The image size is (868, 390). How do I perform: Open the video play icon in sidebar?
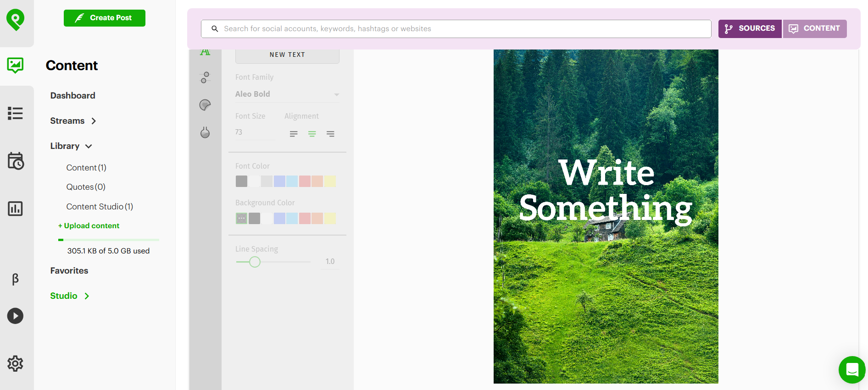15,316
